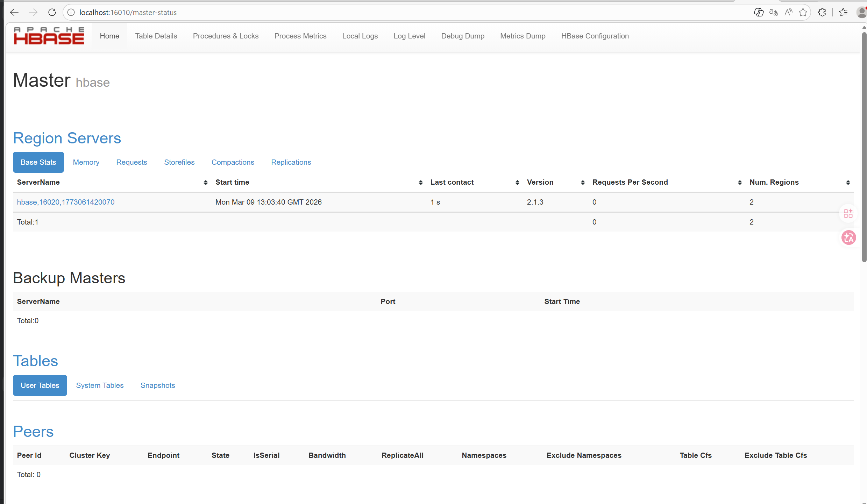
Task: Click the browser back arrow
Action: (14, 12)
